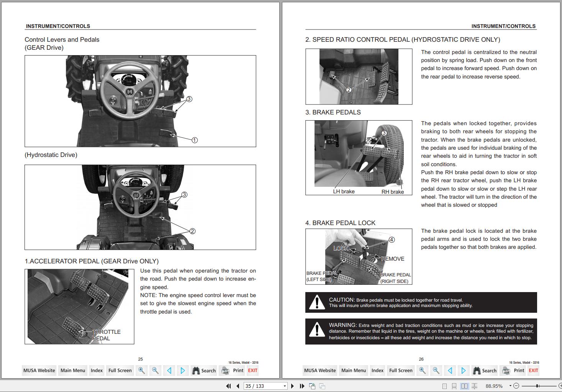This screenshot has width=562, height=392.
Task: Click zoom in magnifier on page 25
Action: pyautogui.click(x=141, y=370)
